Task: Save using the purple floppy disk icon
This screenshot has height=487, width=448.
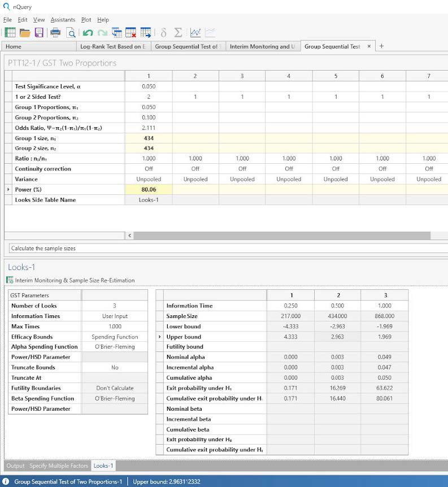Action: click(x=39, y=32)
